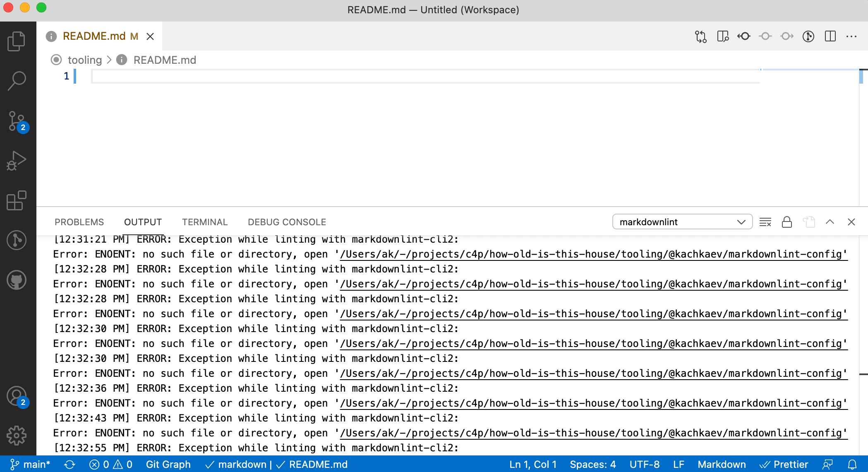The height and width of the screenshot is (472, 868).
Task: Click the compare changes editor icon
Action: (701, 36)
